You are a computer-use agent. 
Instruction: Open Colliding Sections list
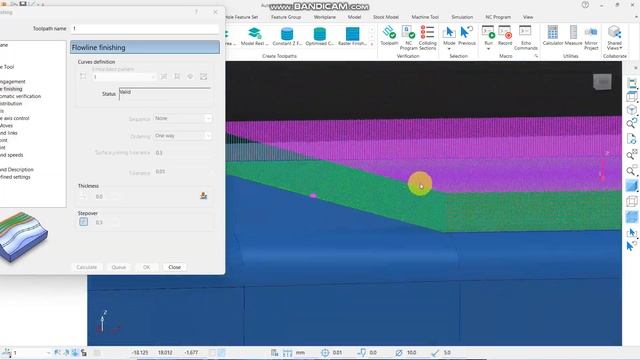[x=427, y=38]
